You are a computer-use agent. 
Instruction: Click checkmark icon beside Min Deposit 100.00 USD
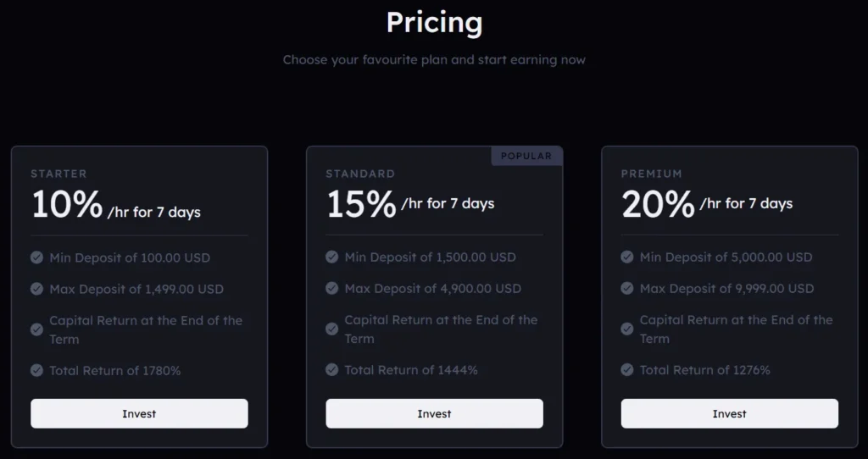coord(36,257)
